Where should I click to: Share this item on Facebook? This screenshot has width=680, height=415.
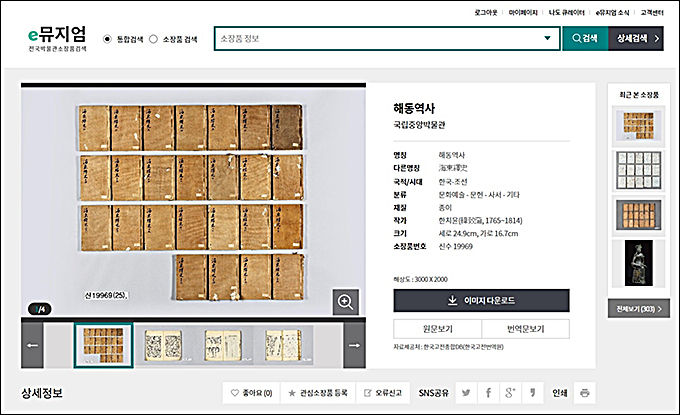point(488,392)
